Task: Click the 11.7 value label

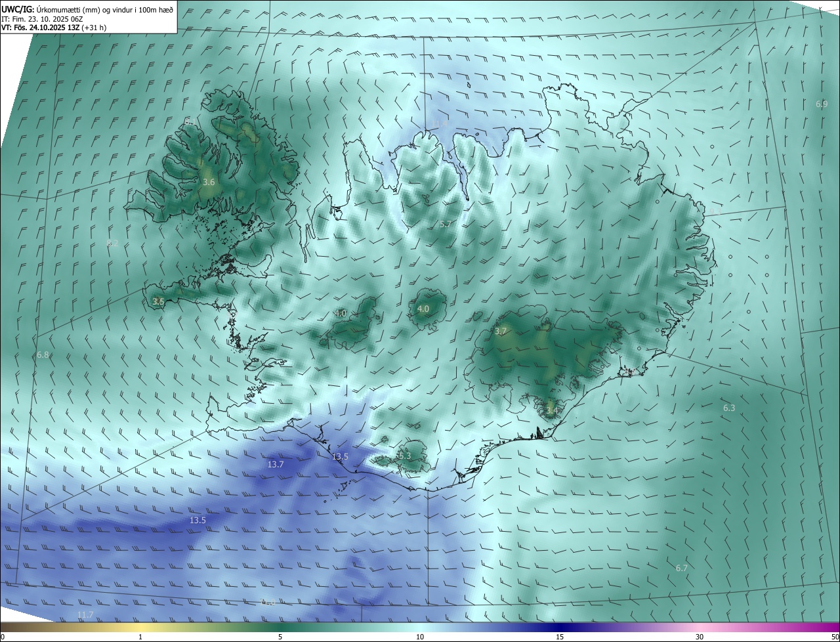Action: click(x=85, y=614)
